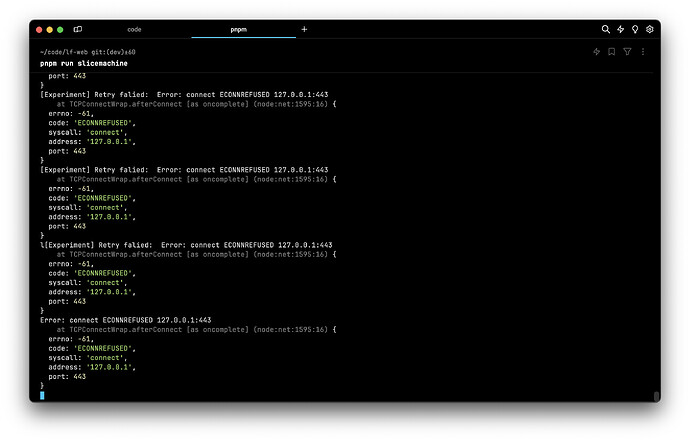This screenshot has height=441, width=690.
Task: Add a new tab with plus button
Action: [304, 29]
